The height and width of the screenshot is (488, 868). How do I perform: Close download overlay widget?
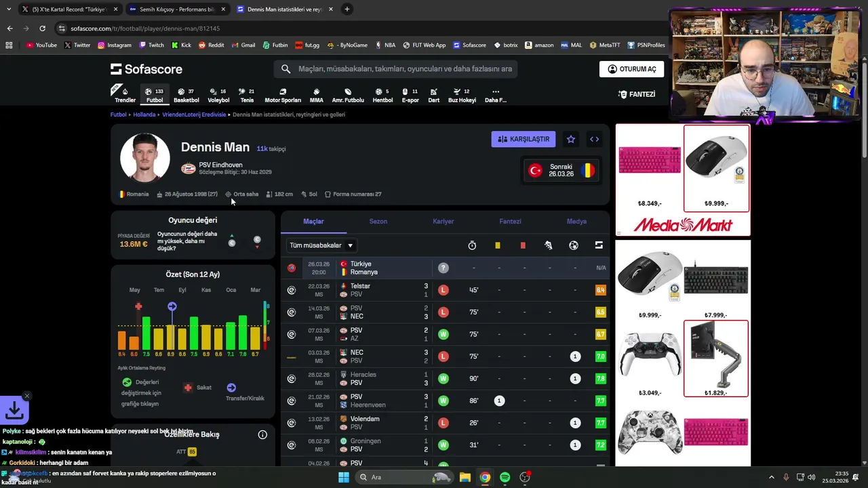(x=26, y=396)
